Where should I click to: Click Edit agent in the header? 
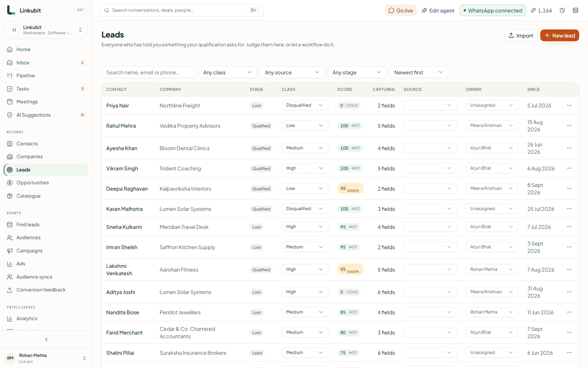click(x=438, y=10)
